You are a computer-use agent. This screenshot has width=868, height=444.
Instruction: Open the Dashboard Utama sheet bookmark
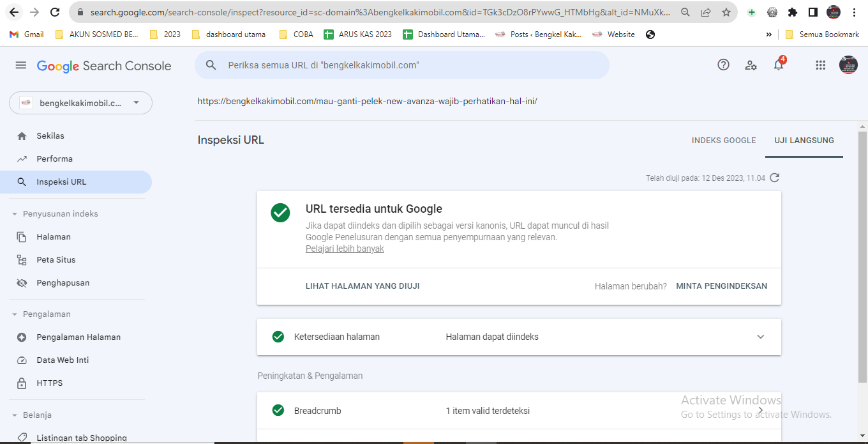[444, 34]
